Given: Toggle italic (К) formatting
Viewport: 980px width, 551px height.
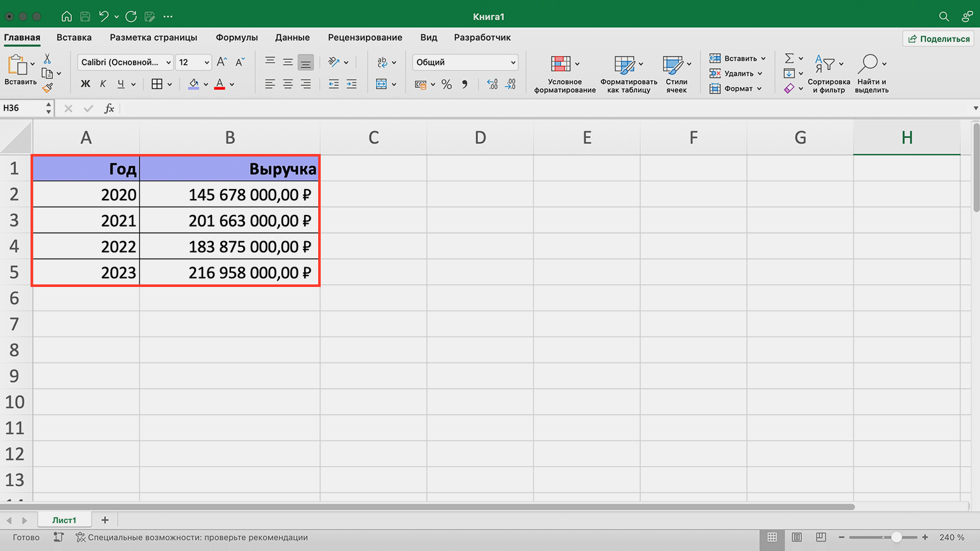Looking at the screenshot, I should (103, 84).
